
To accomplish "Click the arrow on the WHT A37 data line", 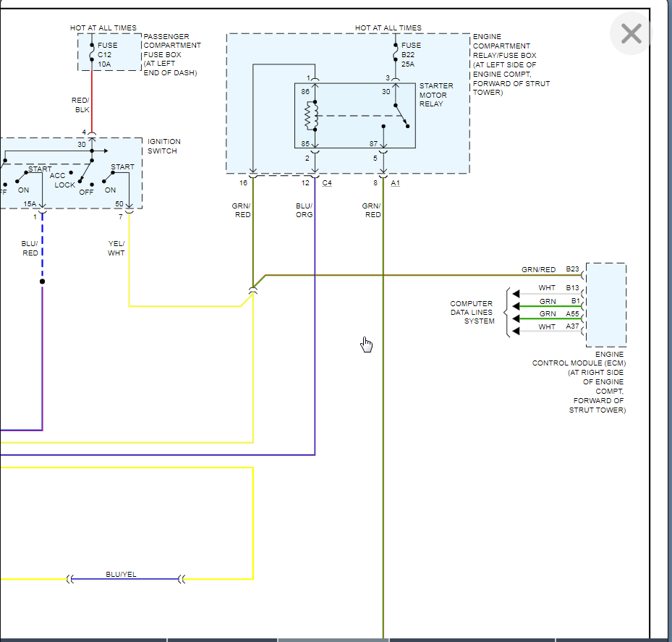I will (516, 331).
